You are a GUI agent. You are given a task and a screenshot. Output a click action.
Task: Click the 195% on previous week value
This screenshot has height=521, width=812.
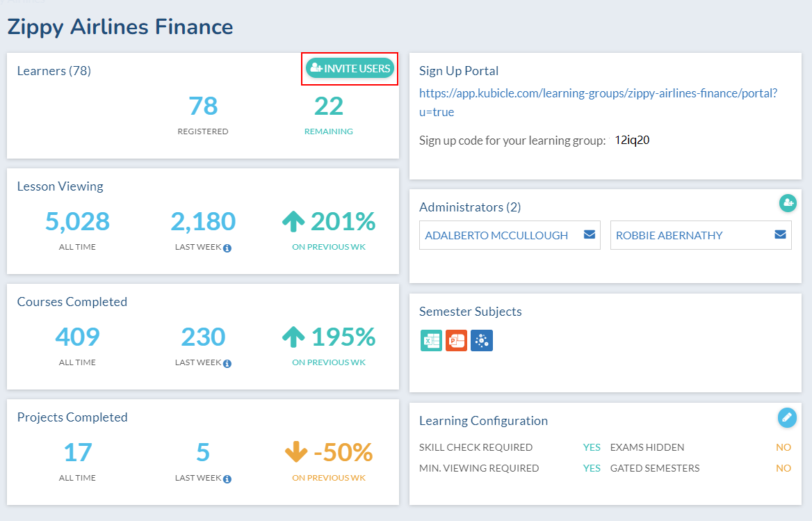(343, 337)
